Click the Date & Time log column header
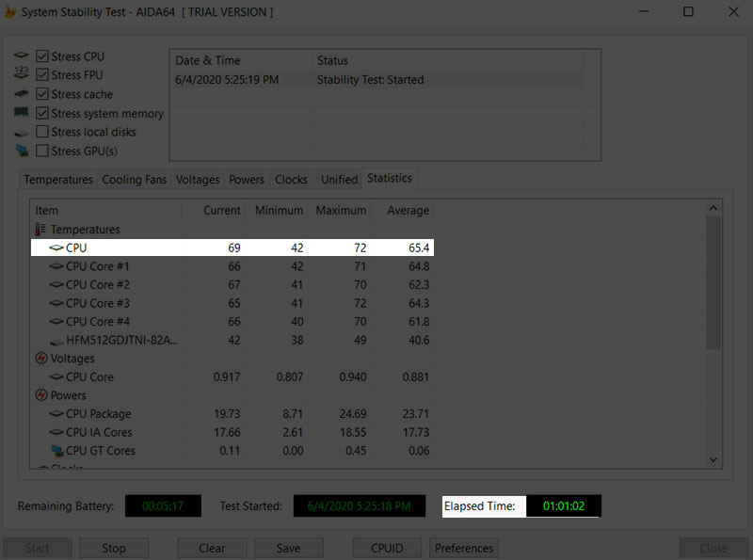This screenshot has width=753, height=560. tap(242, 60)
